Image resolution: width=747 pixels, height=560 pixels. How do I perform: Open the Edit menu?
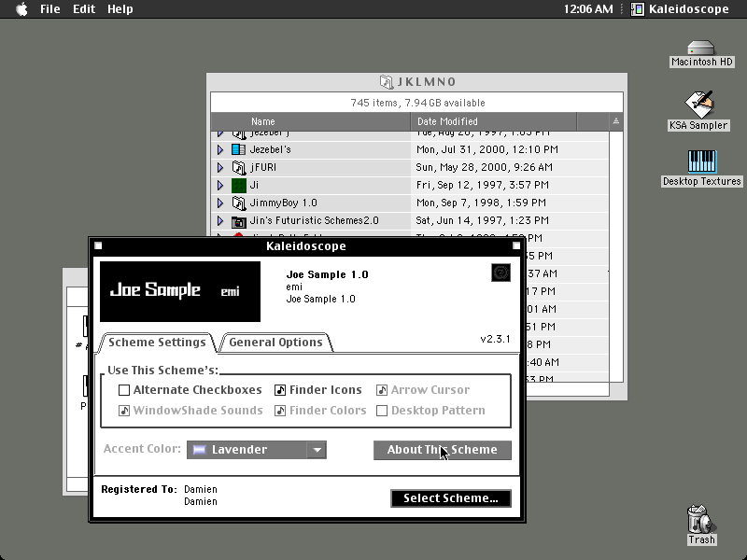(x=84, y=9)
